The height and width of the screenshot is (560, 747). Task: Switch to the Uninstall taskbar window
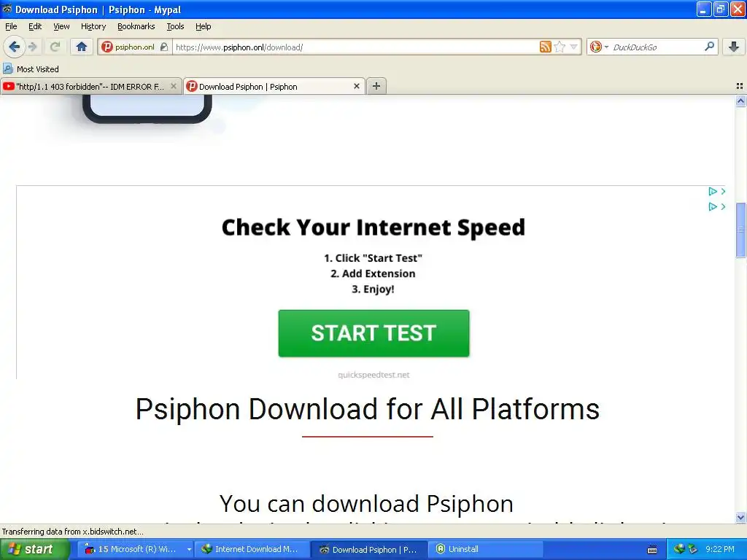(485, 549)
